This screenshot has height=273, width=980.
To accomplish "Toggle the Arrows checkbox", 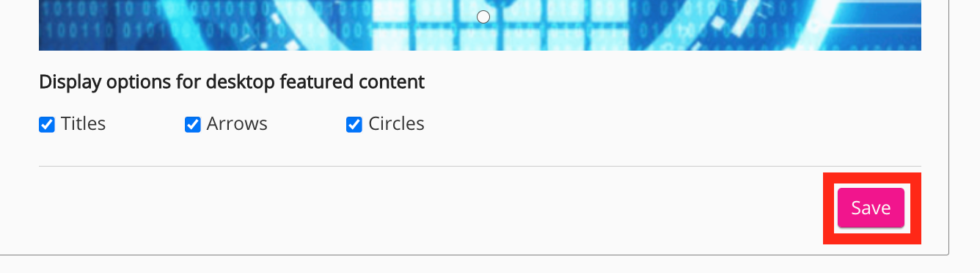I will point(193,125).
